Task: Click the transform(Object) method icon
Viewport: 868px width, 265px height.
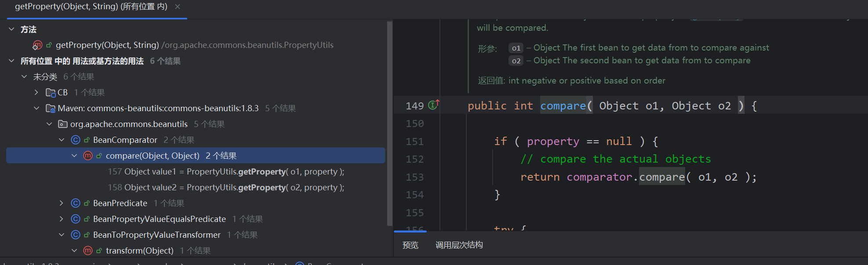Action: 88,250
